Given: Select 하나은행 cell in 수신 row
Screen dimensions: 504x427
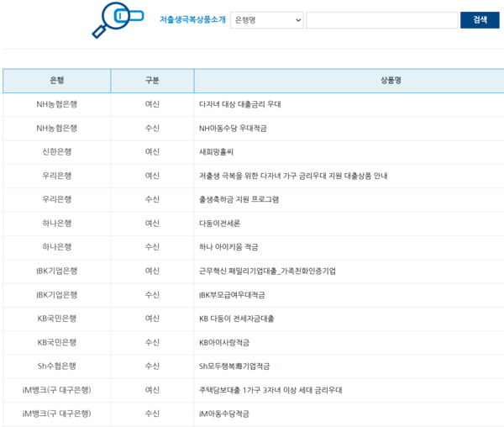Looking at the screenshot, I should pos(57,247).
